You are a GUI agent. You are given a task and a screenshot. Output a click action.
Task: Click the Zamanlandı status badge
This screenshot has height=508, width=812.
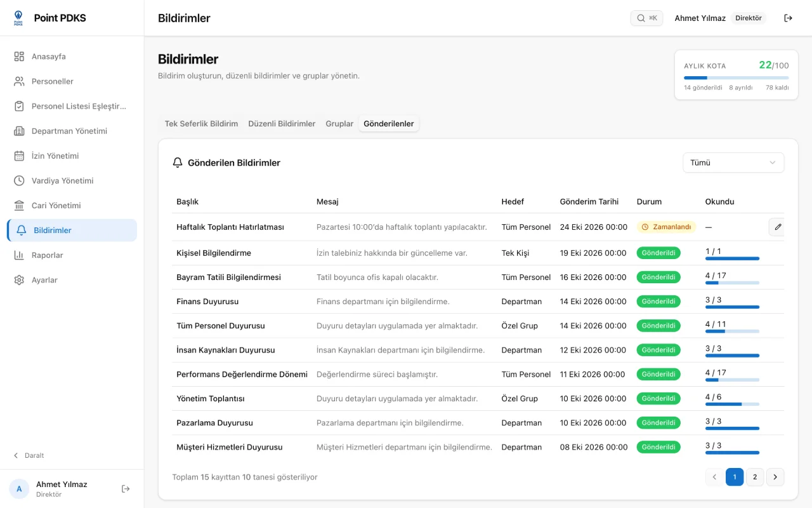666,227
